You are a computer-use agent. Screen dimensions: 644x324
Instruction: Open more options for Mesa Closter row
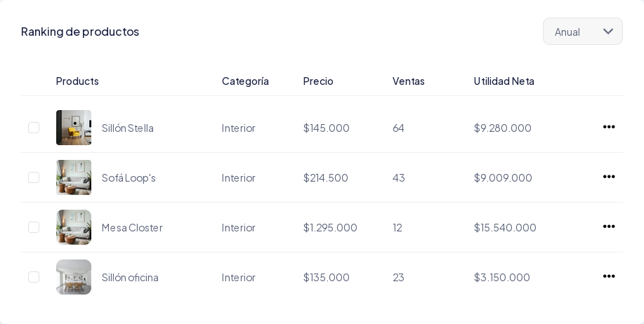coord(609,227)
